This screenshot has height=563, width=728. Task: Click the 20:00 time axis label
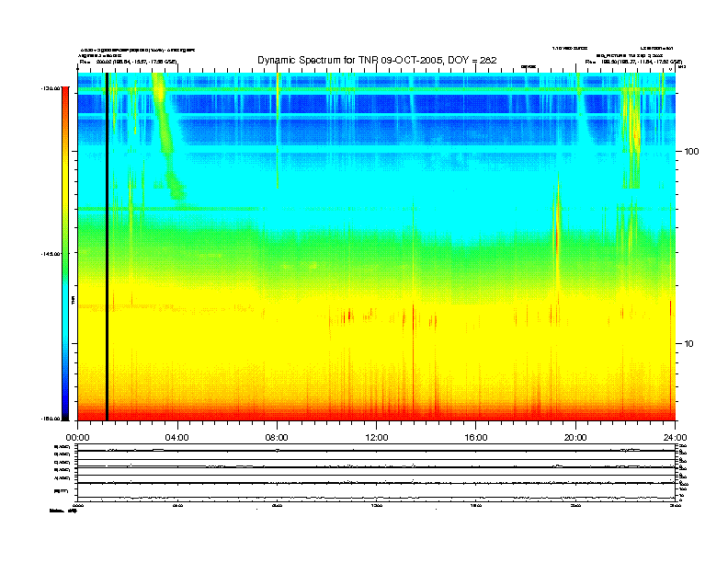(x=575, y=438)
